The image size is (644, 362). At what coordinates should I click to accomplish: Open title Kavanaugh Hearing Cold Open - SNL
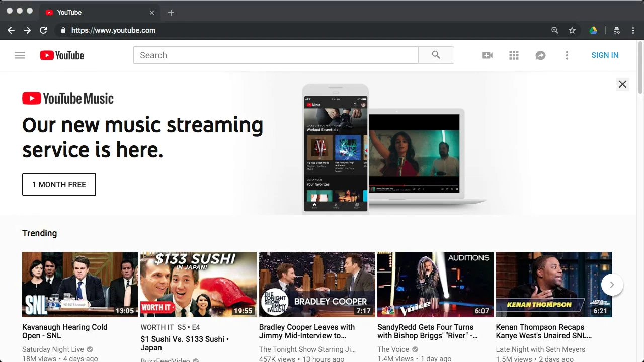coord(65,331)
